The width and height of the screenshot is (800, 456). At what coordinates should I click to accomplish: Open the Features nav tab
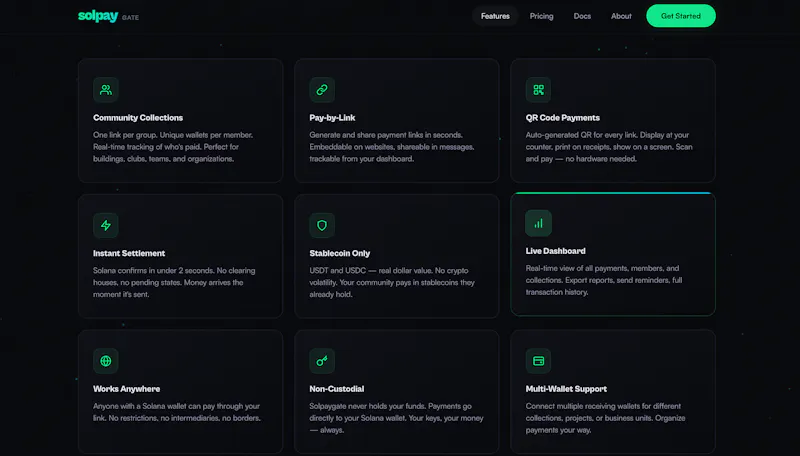click(495, 16)
